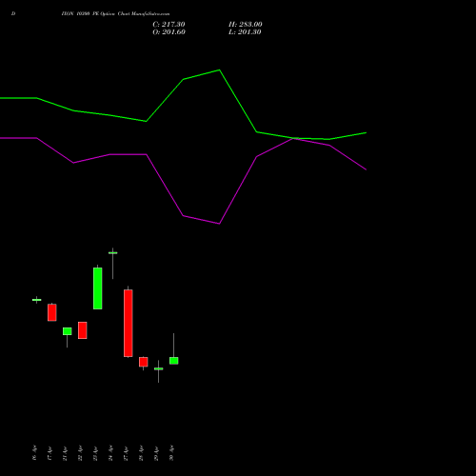Image resolution: width=476 pixels, height=476 pixels.
Task: Click the small red candle on 28 Apr
Action: coord(144,362)
